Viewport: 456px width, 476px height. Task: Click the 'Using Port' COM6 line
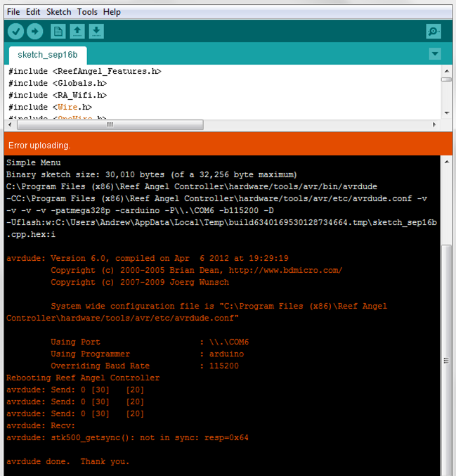150,342
